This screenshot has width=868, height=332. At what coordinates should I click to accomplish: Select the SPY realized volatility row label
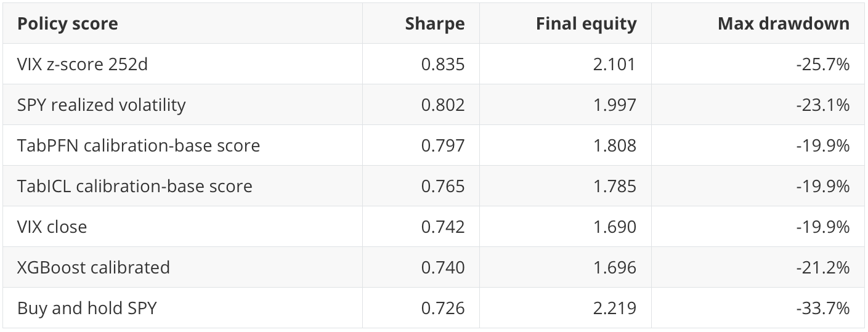tap(102, 105)
